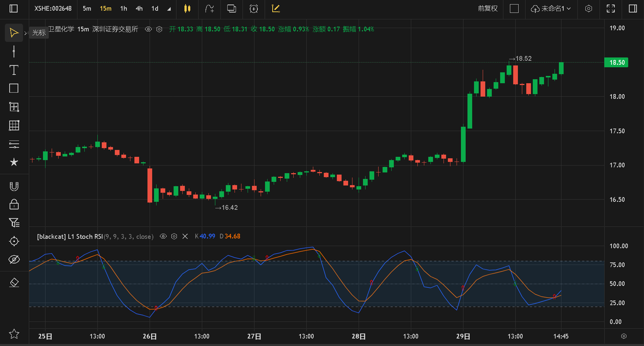644x346 pixels.
Task: Select the measure zoom box tool
Action: [14, 107]
